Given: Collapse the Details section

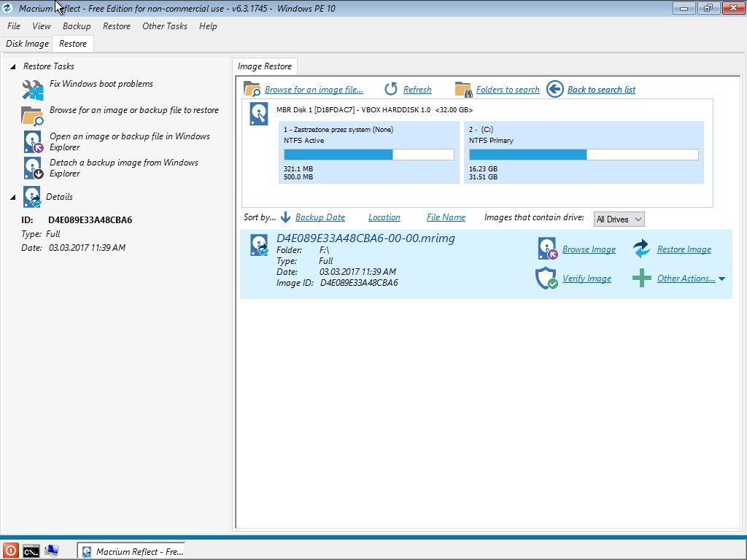Looking at the screenshot, I should 13,197.
